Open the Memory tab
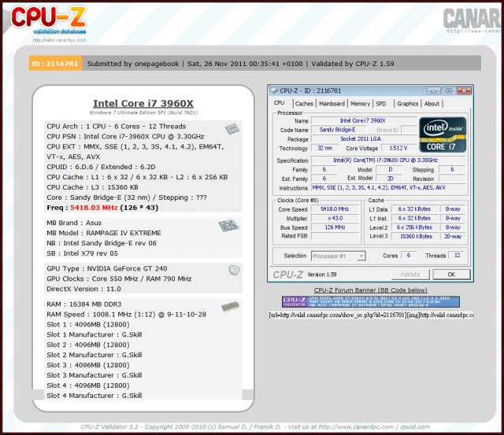The width and height of the screenshot is (504, 435). coord(360,104)
